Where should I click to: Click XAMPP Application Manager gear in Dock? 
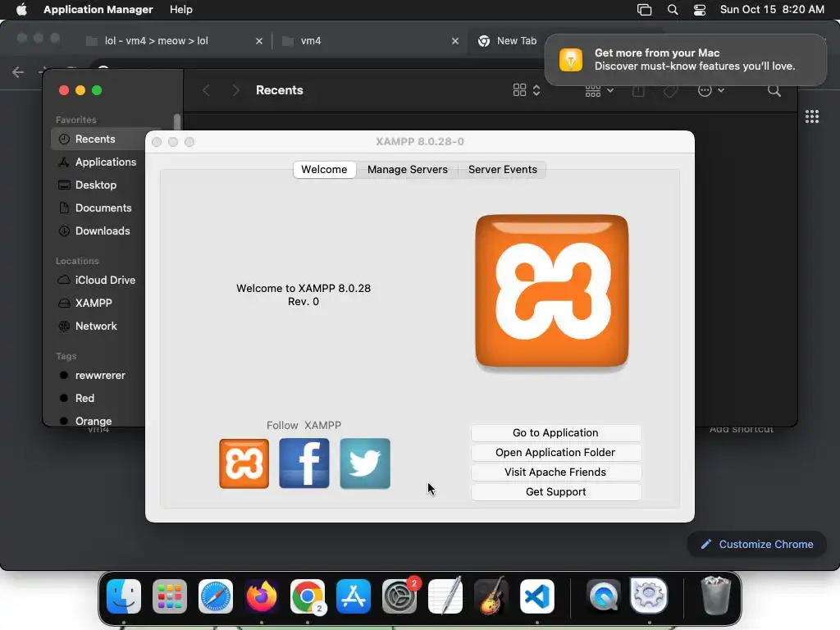pyautogui.click(x=650, y=596)
